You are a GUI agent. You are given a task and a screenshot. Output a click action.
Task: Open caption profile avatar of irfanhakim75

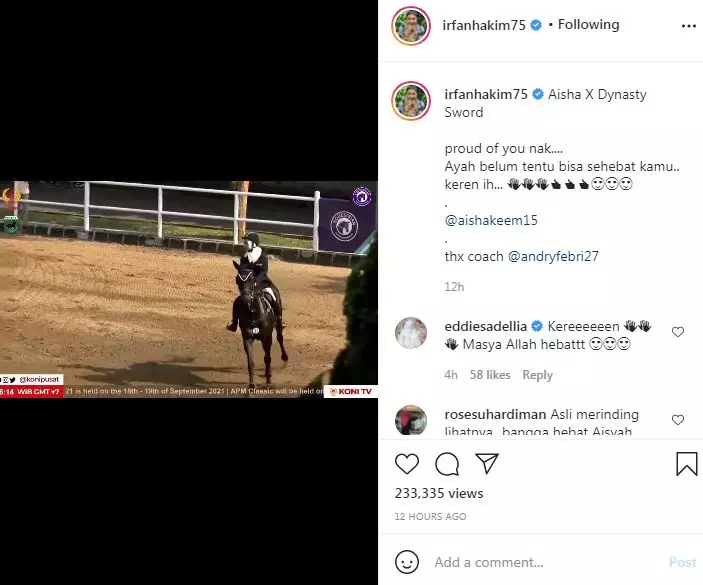(411, 101)
